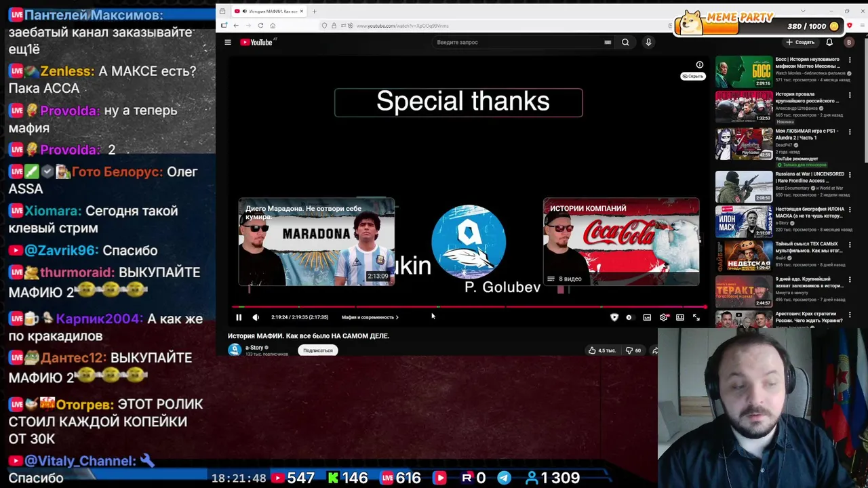This screenshot has height=488, width=868.
Task: Pause the YouTube video
Action: coord(239,317)
